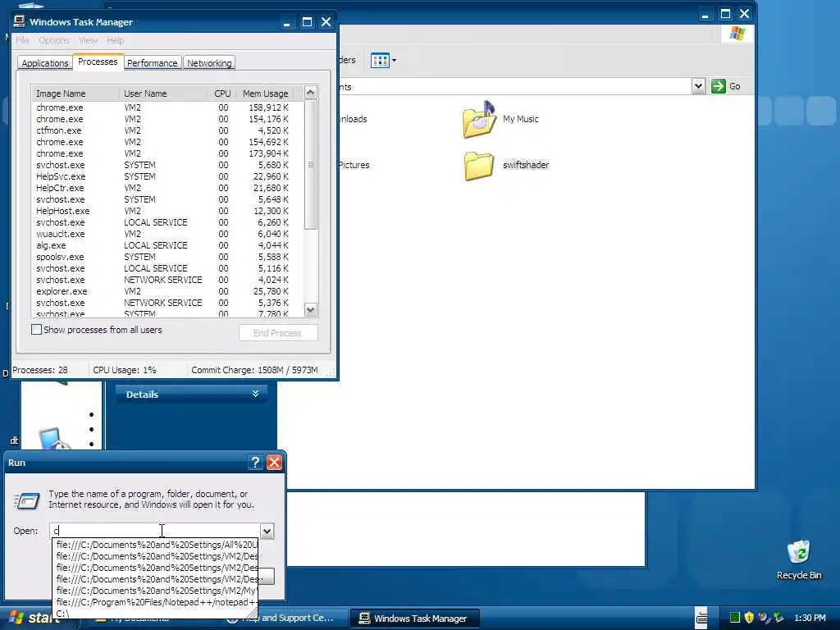Viewport: 840px width, 630px height.
Task: Click the Run dialog help question mark
Action: point(256,463)
